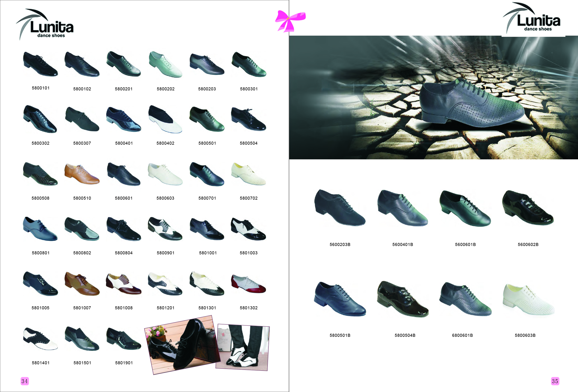This screenshot has height=392, width=578.
Task: Click product code 5800508
Action: pos(40,198)
